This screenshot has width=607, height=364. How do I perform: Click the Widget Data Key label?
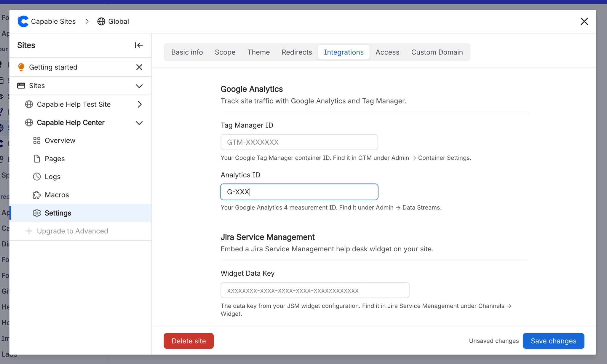click(x=247, y=273)
